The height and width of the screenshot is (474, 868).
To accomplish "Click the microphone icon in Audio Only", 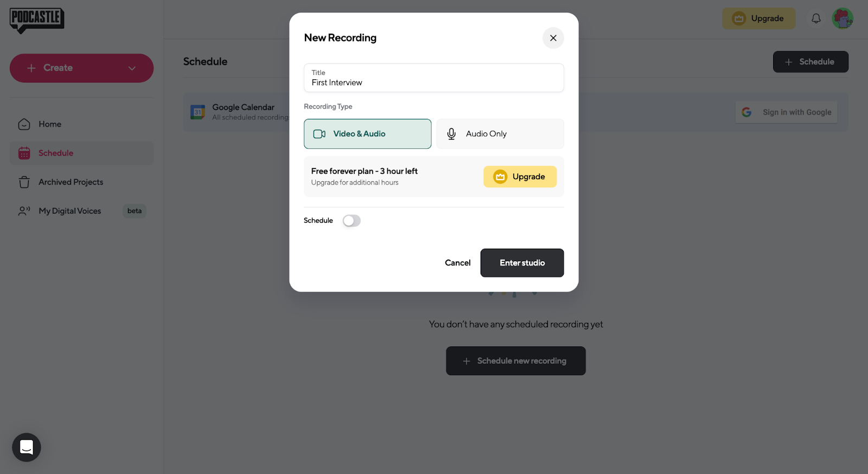I will coord(451,134).
